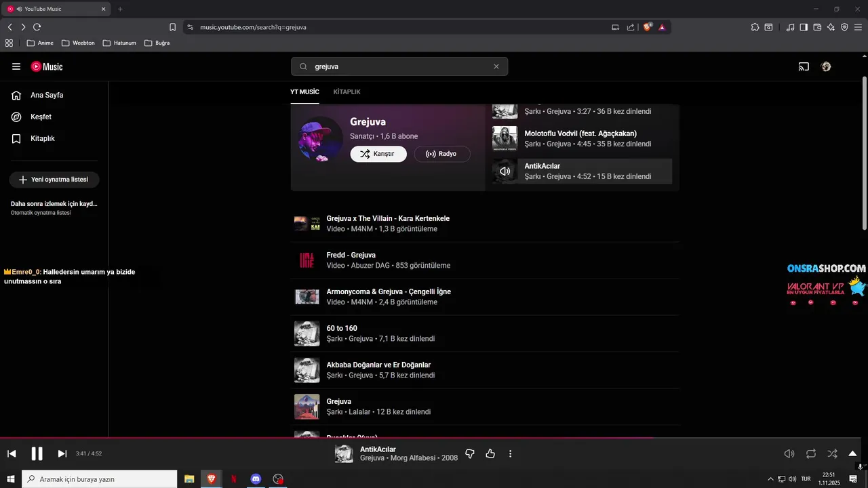Open player three-dot more options
868x488 pixels.
coord(511,453)
